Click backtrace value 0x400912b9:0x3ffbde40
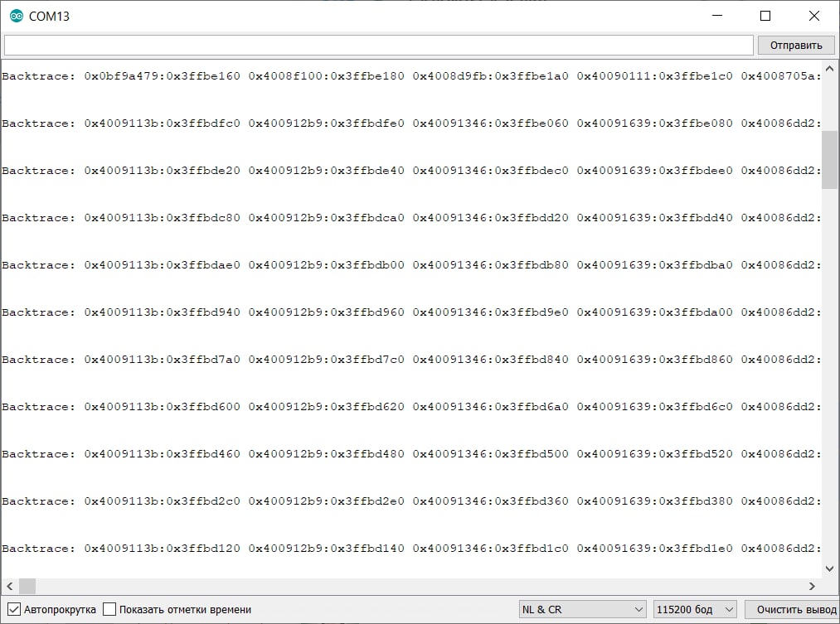 coord(326,171)
